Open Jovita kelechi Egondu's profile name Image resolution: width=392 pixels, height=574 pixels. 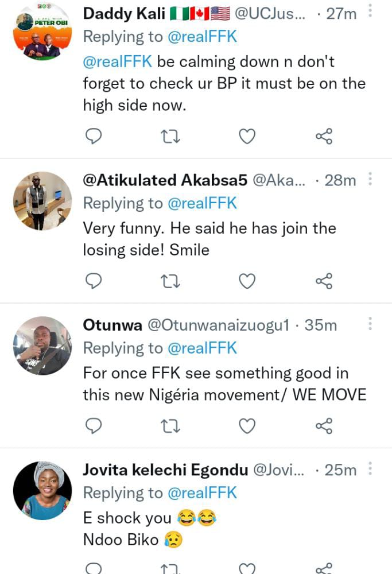click(165, 470)
